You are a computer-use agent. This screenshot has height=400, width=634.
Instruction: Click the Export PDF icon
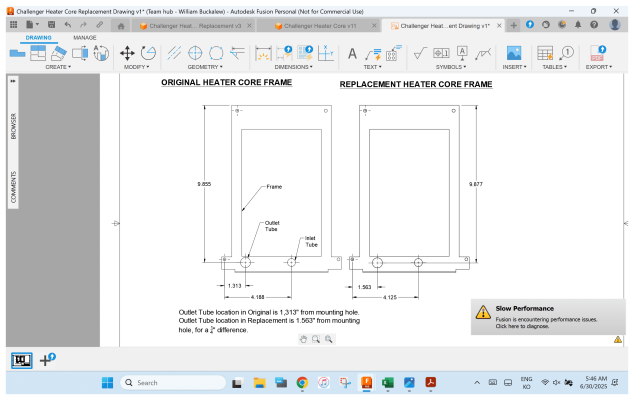click(x=600, y=53)
